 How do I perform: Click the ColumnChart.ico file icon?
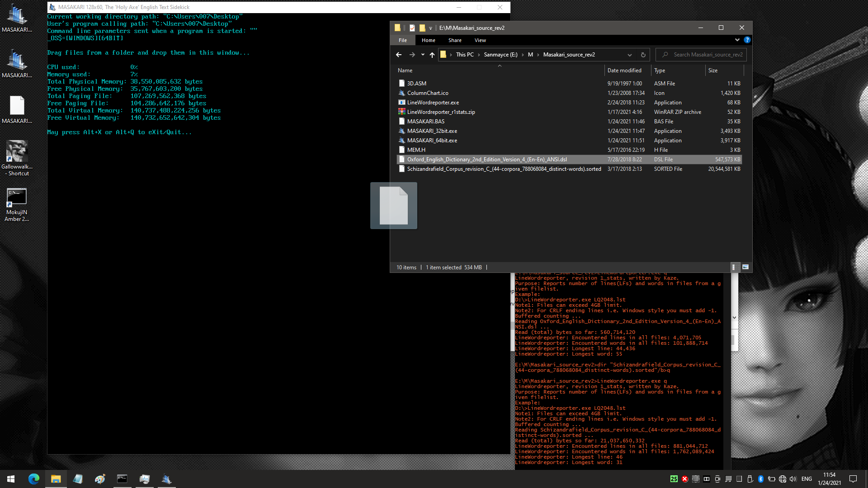tap(401, 93)
